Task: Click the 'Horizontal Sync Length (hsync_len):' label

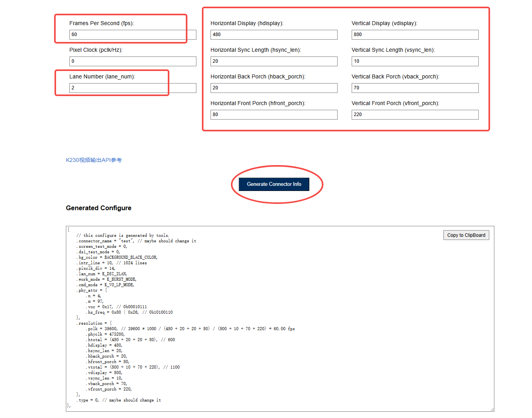Action: (x=256, y=50)
